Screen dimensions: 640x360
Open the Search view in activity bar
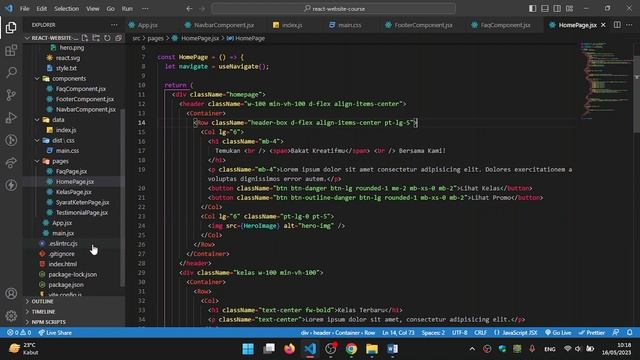[x=11, y=73]
